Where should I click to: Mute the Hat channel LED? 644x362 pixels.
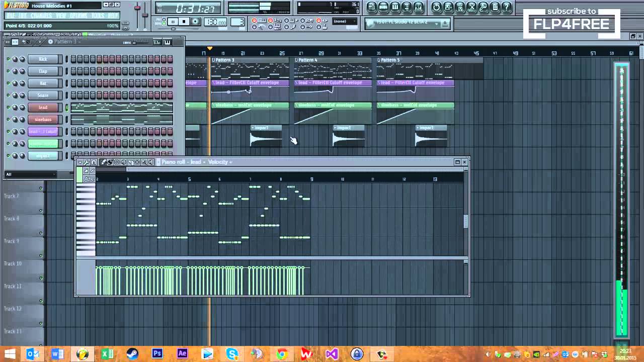pyautogui.click(x=8, y=83)
